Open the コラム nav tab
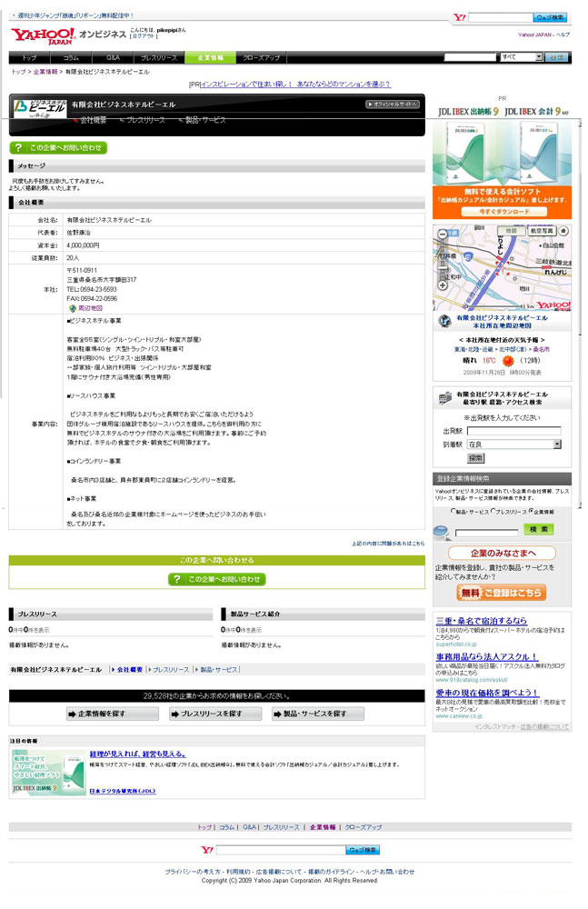The image size is (588, 909). click(71, 57)
